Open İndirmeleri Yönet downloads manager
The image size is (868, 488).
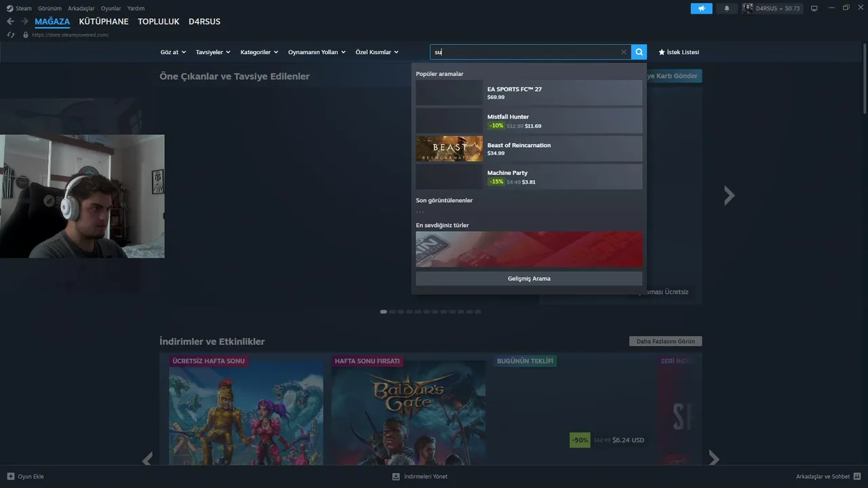pos(420,476)
